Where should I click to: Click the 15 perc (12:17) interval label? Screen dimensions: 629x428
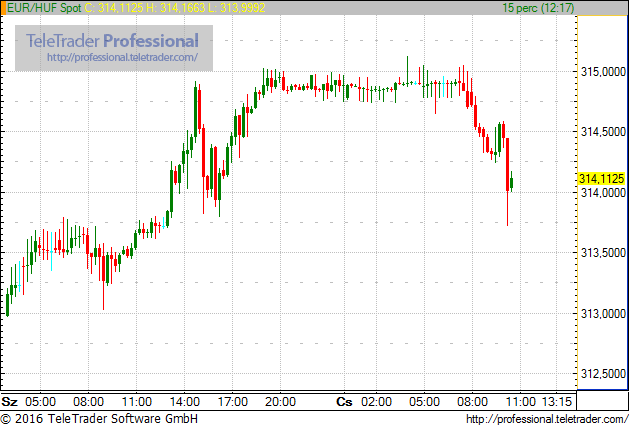[538, 8]
